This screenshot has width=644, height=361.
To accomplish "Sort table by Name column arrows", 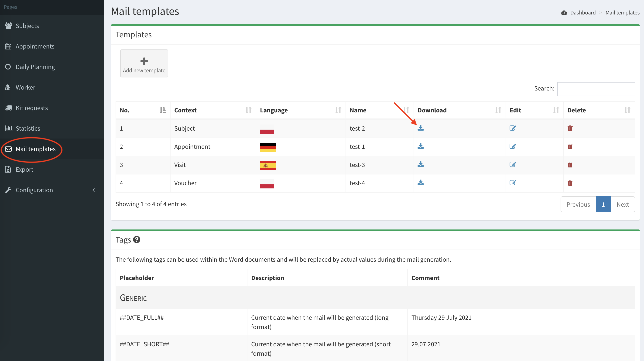I will pos(407,110).
